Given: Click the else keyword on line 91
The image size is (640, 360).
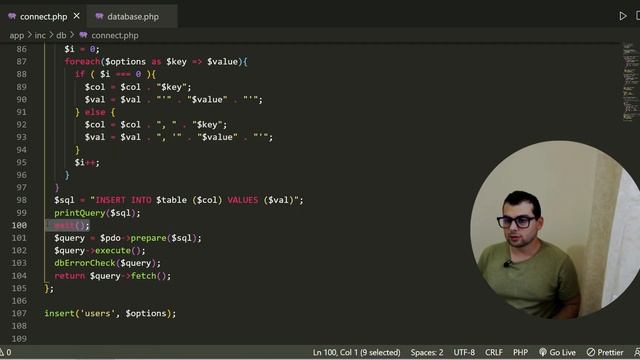Looking at the screenshot, I should [95, 112].
